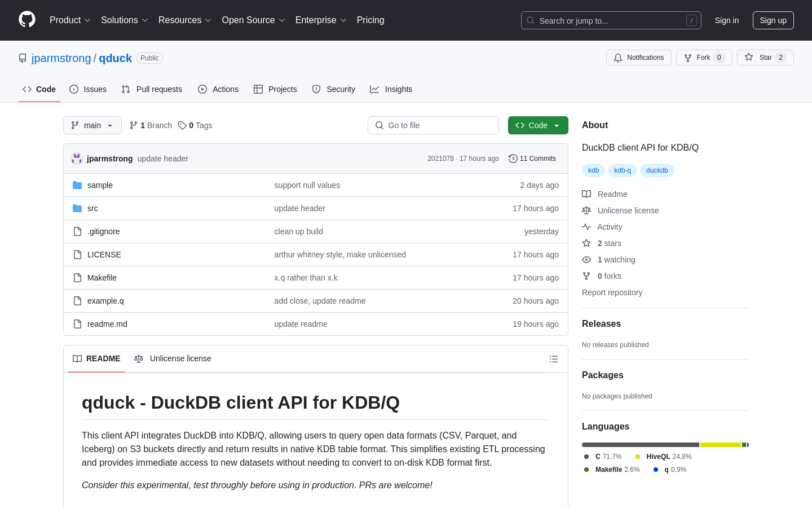Open the Insights tab
The height and width of the screenshot is (508, 812).
click(x=391, y=89)
